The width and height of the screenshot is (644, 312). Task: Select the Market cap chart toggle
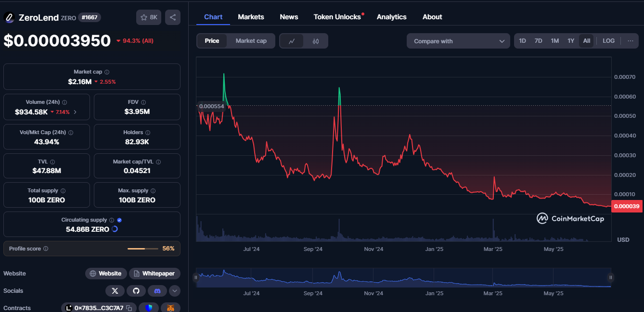click(251, 41)
